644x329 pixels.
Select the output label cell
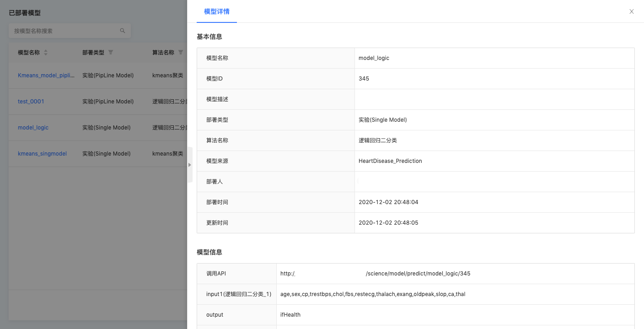tap(237, 315)
